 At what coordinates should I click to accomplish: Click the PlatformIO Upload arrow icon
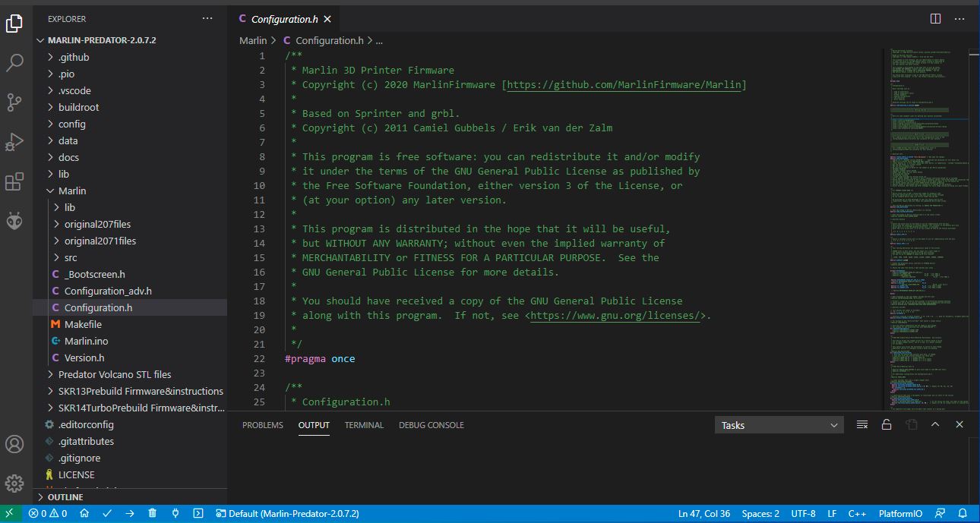click(130, 514)
